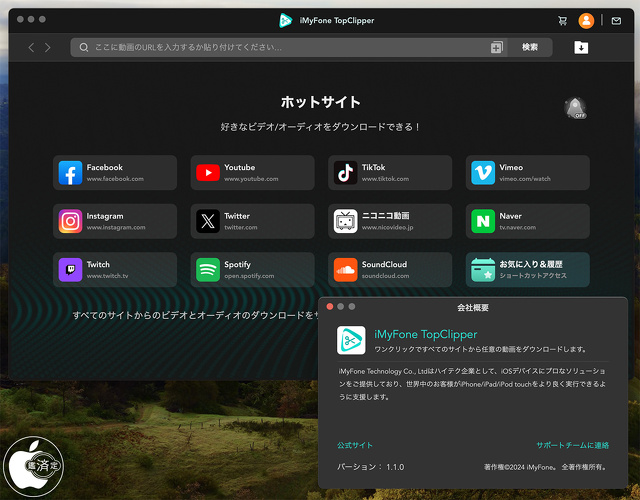Focus the video URL input field

click(x=290, y=47)
